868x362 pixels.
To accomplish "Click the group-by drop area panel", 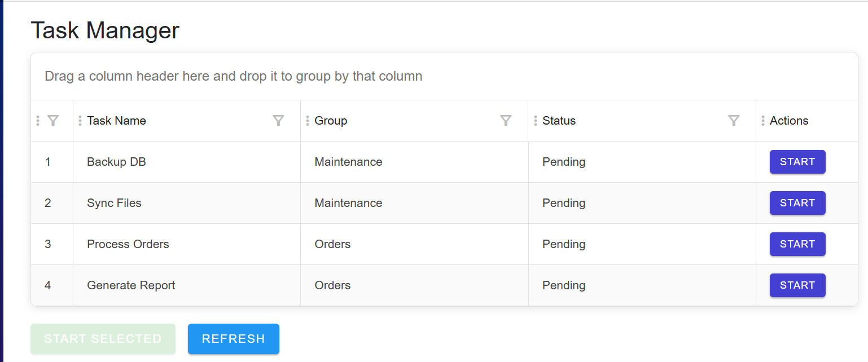I will pos(444,76).
